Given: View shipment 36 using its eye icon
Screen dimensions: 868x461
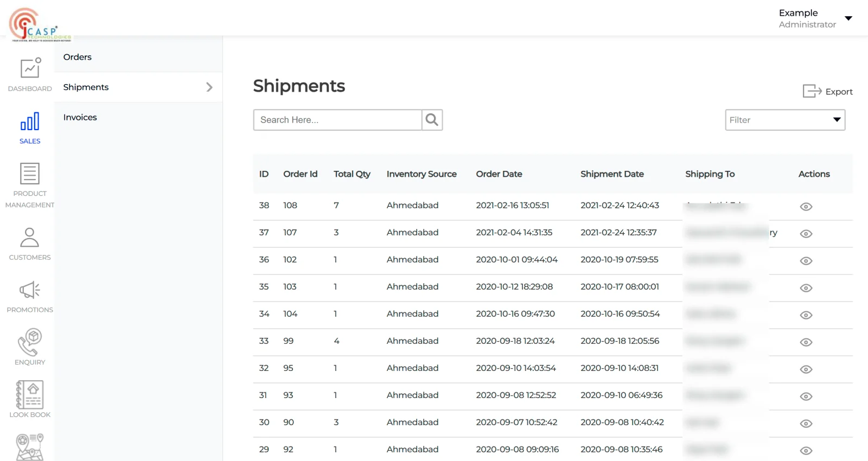Looking at the screenshot, I should 806,261.
